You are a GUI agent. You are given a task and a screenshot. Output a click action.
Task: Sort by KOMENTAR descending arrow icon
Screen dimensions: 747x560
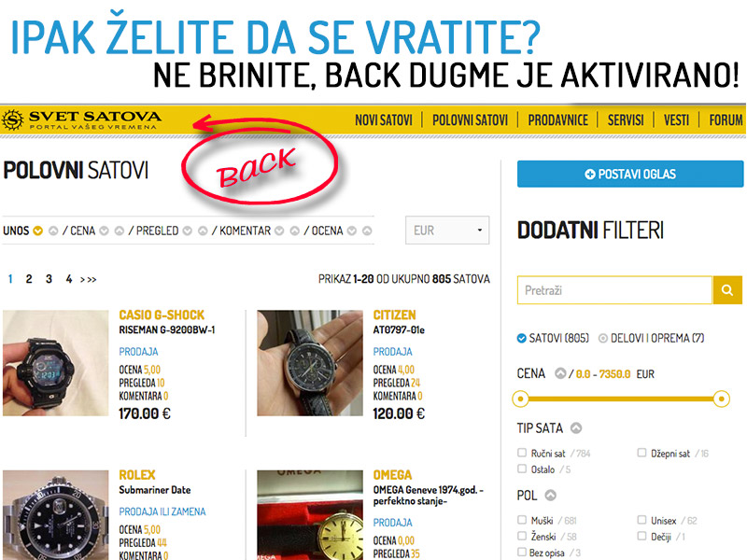[x=279, y=231]
